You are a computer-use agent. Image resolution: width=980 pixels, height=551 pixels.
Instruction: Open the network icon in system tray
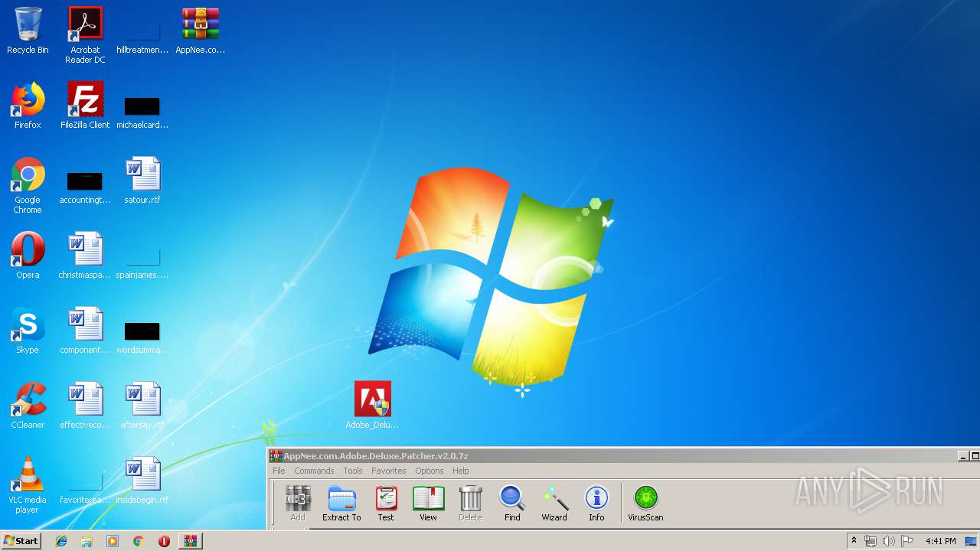pos(870,541)
